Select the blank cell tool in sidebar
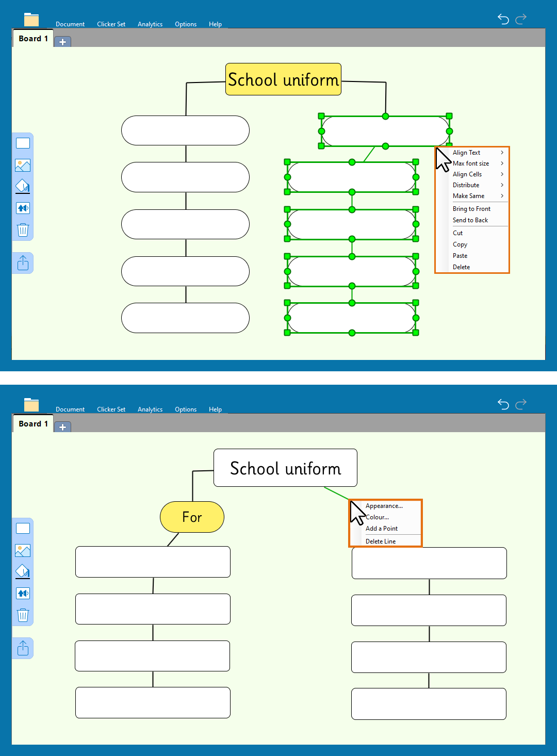The height and width of the screenshot is (756, 557). pos(23,142)
